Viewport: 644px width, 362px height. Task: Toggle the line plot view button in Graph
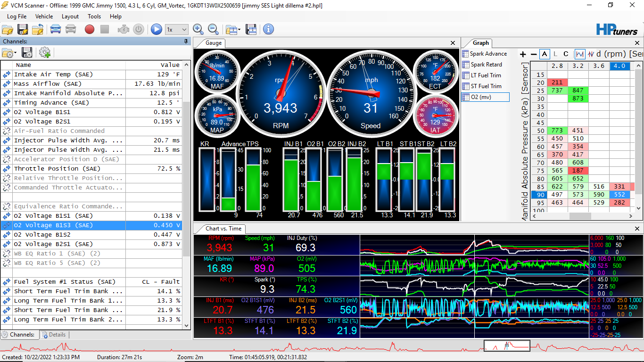click(x=580, y=54)
